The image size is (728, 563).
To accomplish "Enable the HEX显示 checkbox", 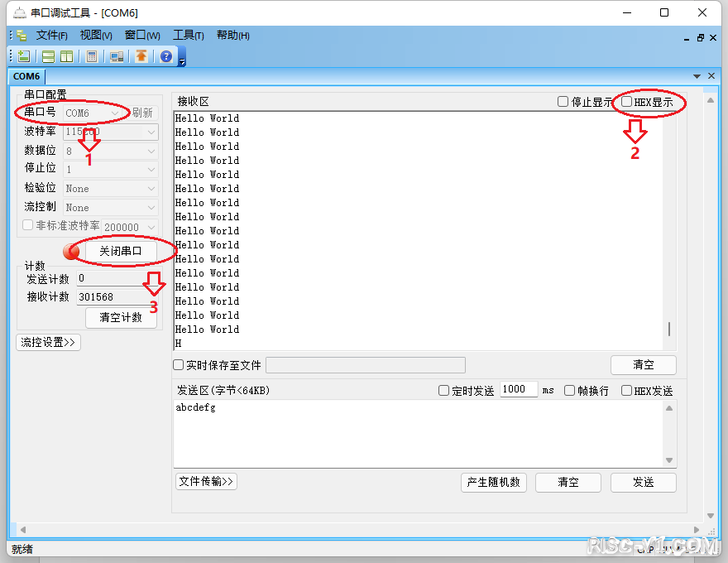I will 626,101.
